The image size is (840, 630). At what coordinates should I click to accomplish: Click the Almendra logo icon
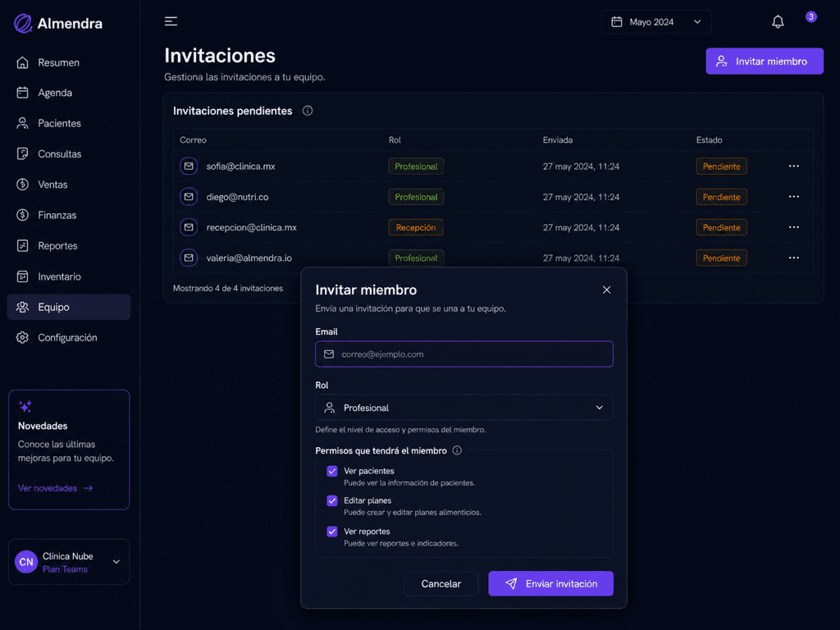click(23, 23)
